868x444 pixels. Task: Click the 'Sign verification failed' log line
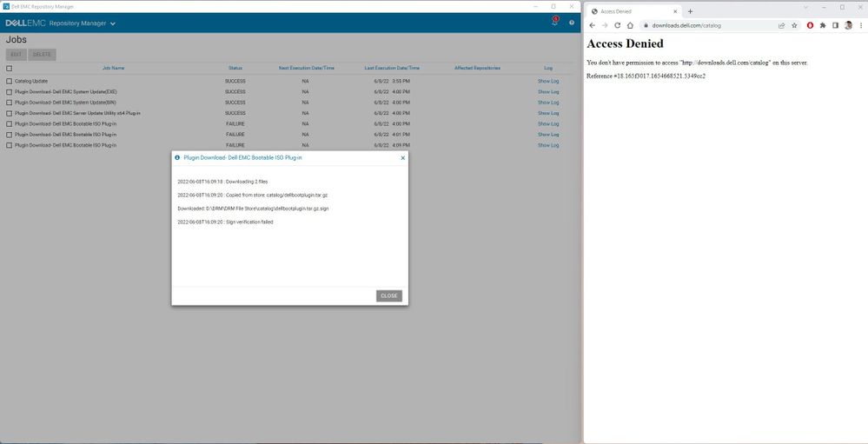(x=225, y=222)
